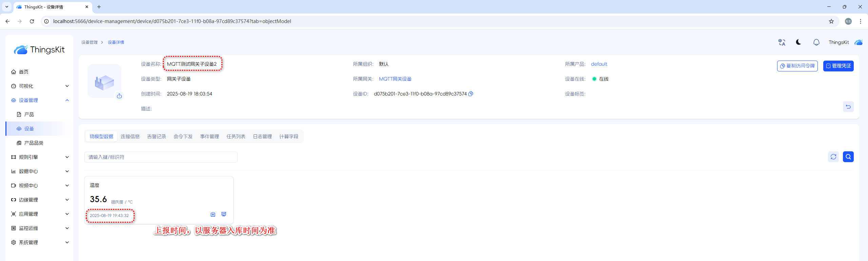The width and height of the screenshot is (868, 261).
Task: Upload a new device image icon
Action: pos(119,96)
